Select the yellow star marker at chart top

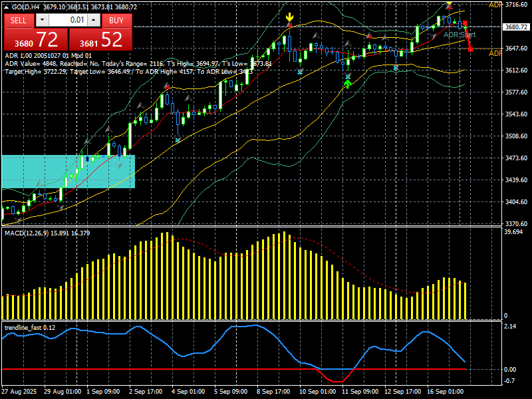click(x=449, y=5)
